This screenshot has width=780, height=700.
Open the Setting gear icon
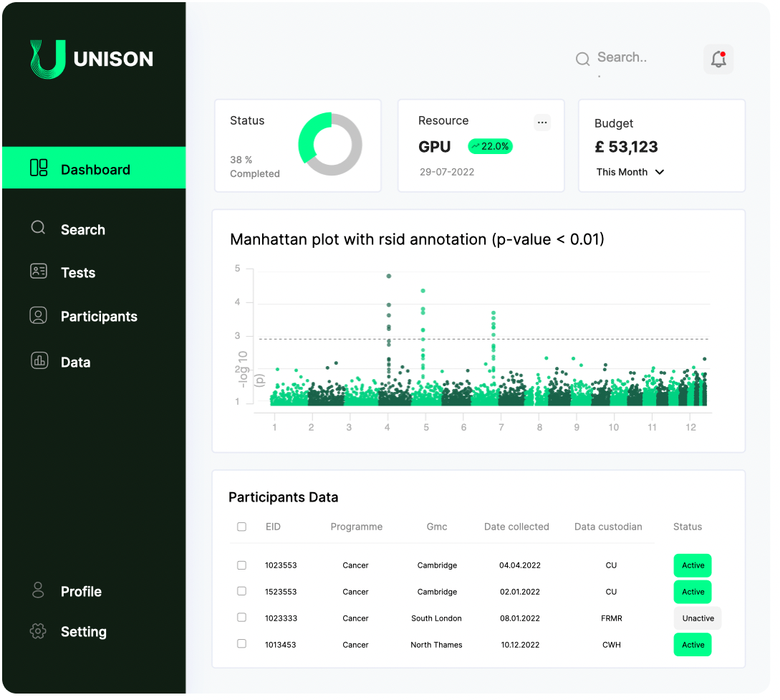tap(38, 631)
